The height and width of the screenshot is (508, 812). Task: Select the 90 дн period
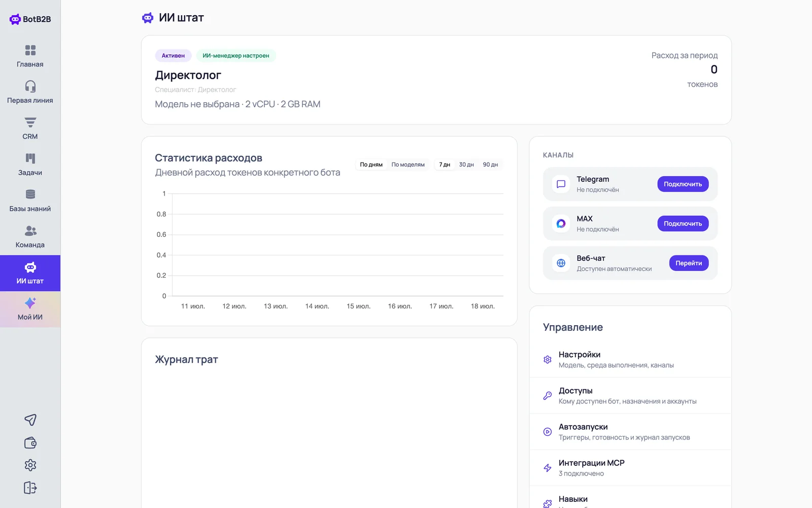(x=490, y=165)
